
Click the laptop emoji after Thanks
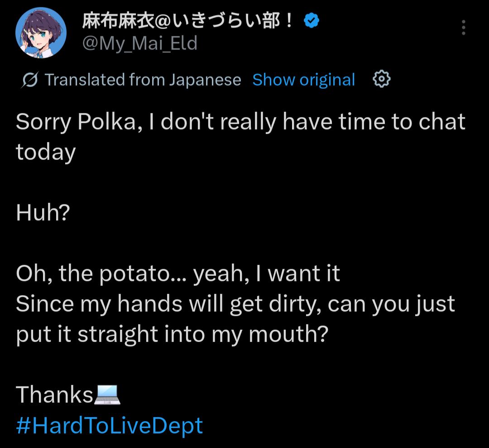(107, 395)
